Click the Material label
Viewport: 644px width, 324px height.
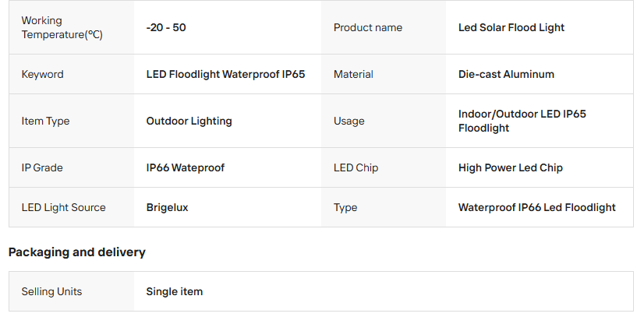[353, 75]
